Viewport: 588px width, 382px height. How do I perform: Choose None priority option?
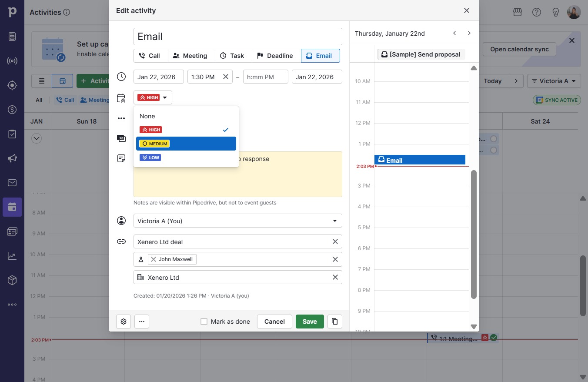point(186,116)
